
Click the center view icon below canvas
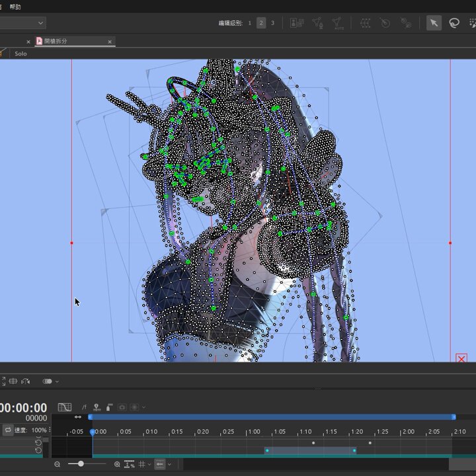tap(13, 381)
